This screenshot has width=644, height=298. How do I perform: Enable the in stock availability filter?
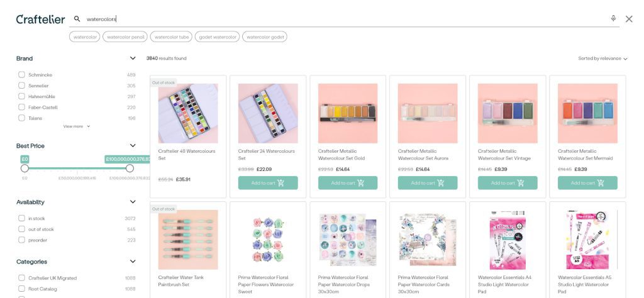21,218
